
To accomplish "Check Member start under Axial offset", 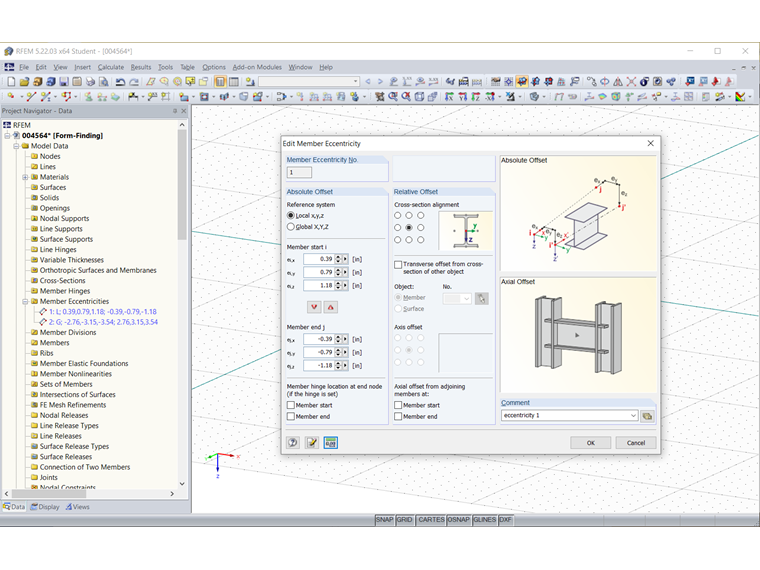I will pos(398,405).
